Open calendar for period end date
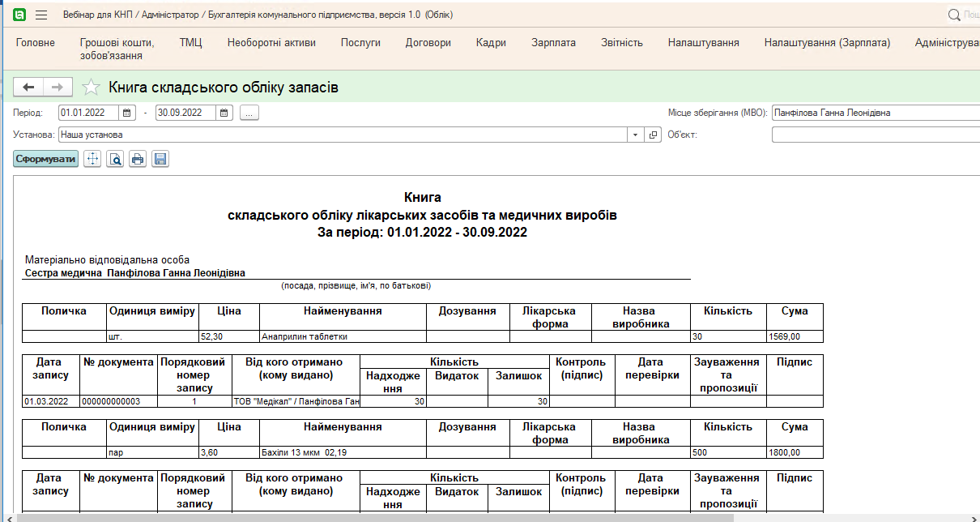 tap(224, 113)
